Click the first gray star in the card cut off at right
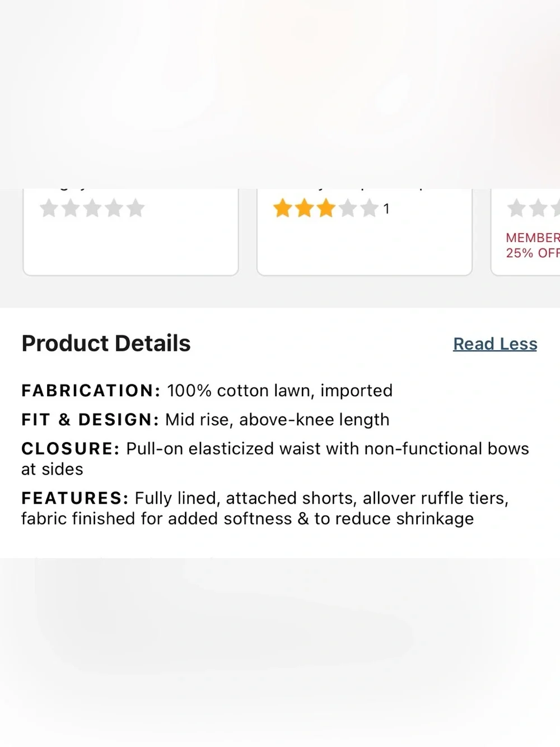 (x=517, y=208)
